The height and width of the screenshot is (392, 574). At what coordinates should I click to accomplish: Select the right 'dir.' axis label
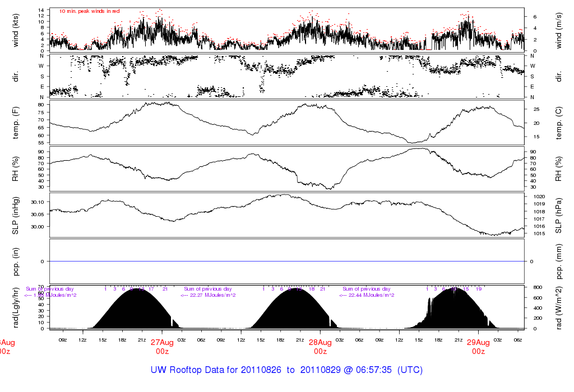[559, 77]
